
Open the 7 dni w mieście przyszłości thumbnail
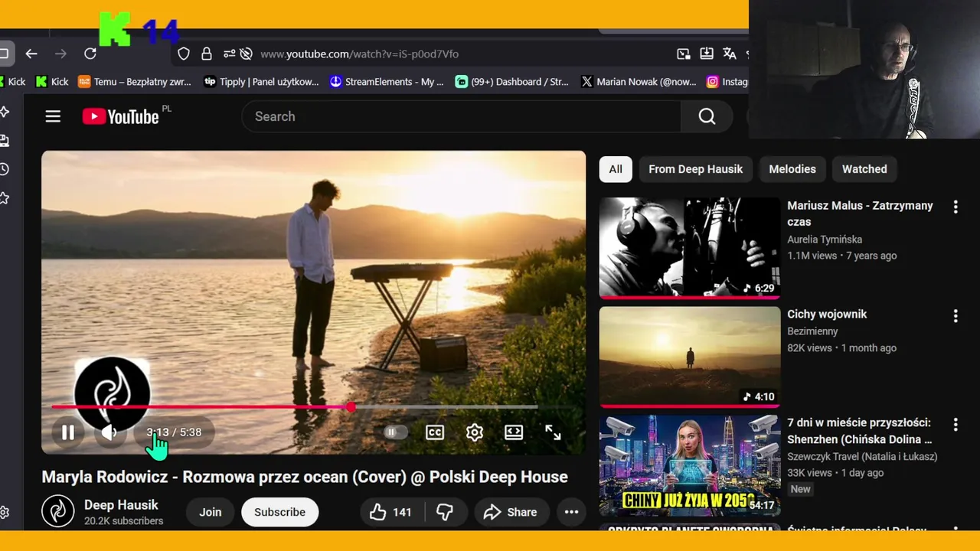click(x=689, y=466)
